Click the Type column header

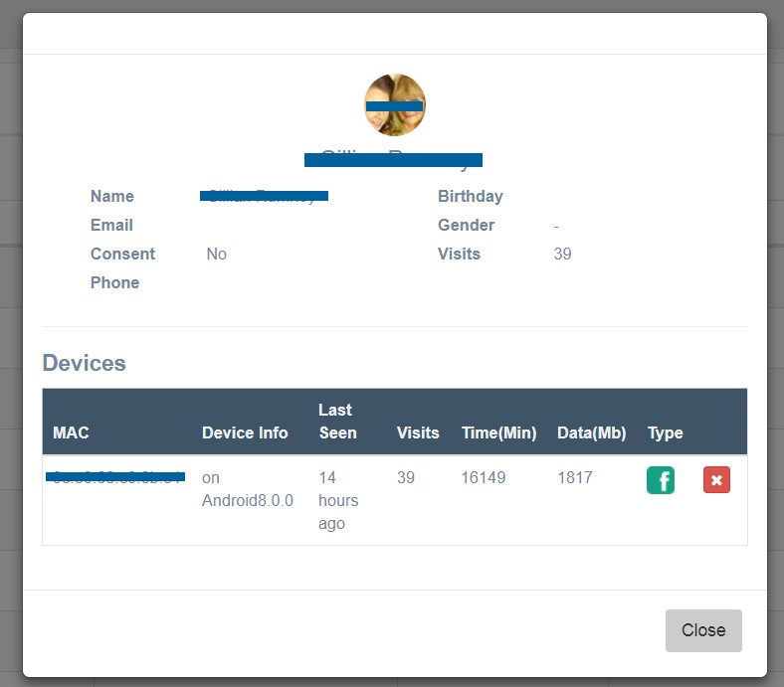[x=665, y=432]
